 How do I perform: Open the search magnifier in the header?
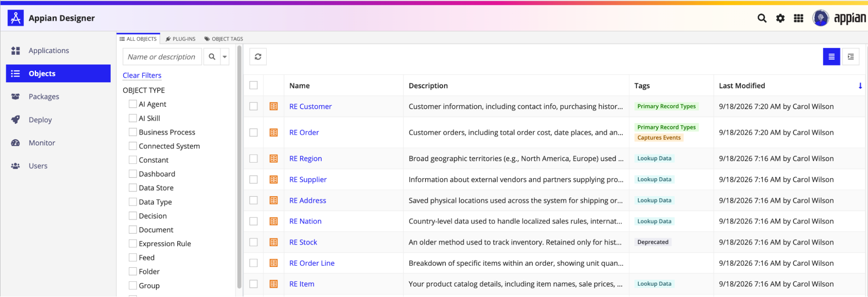[762, 18]
